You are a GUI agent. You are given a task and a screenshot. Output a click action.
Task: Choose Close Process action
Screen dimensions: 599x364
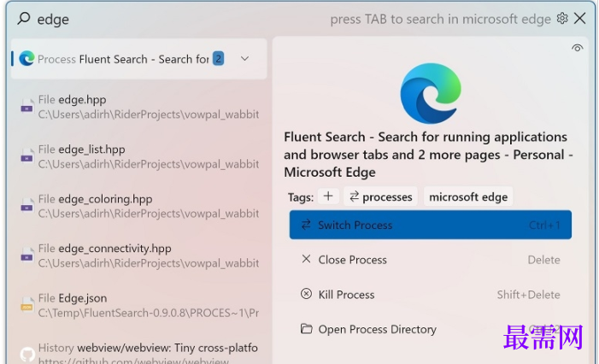click(x=431, y=260)
